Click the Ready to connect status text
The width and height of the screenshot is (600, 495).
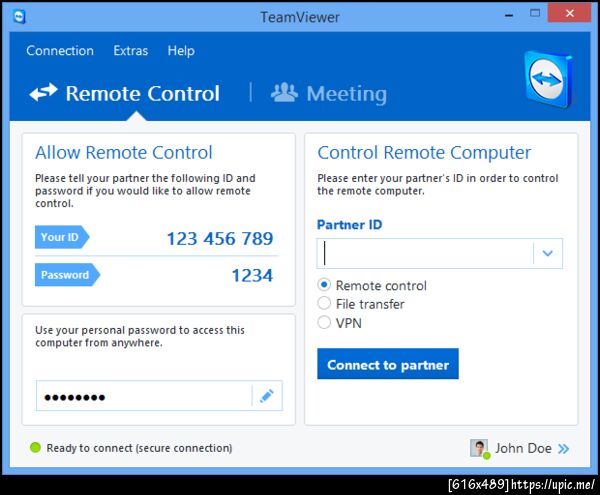point(139,448)
